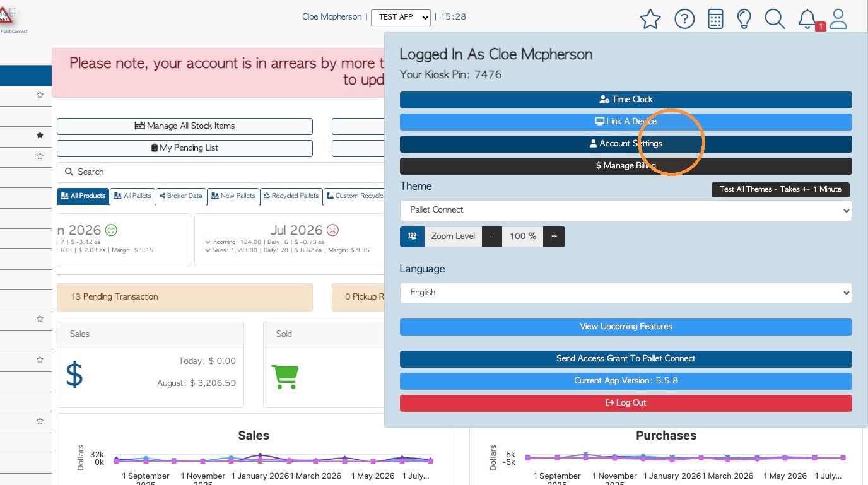Expand the TEST APP dropdown

[x=401, y=17]
